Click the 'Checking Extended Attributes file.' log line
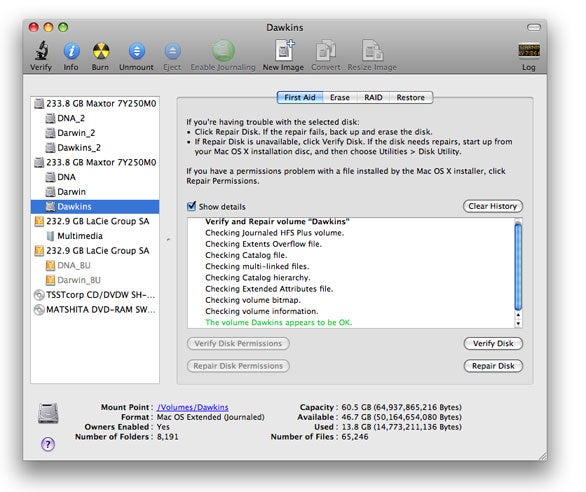 coord(269,289)
